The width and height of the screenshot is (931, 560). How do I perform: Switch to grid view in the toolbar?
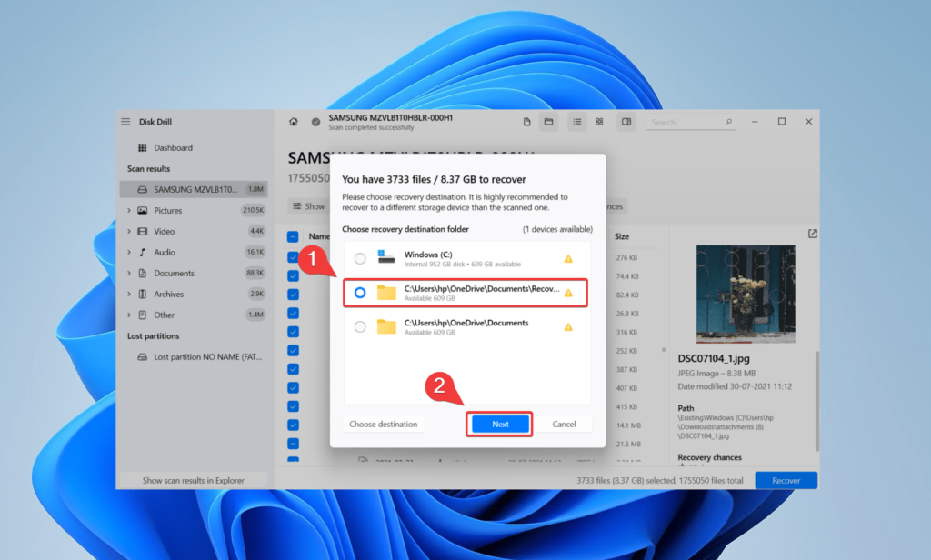pos(601,121)
